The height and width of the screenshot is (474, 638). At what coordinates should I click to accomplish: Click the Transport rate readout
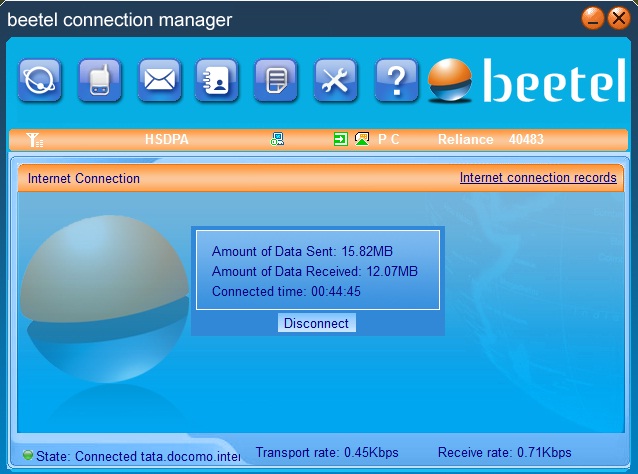tap(327, 452)
